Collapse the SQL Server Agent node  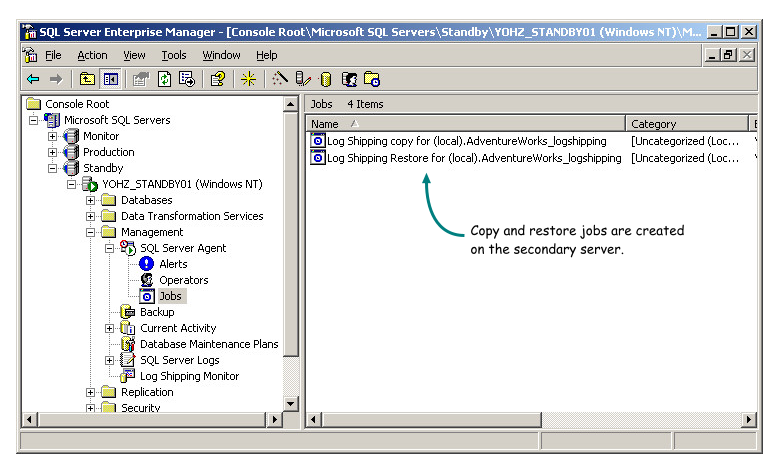click(110, 249)
